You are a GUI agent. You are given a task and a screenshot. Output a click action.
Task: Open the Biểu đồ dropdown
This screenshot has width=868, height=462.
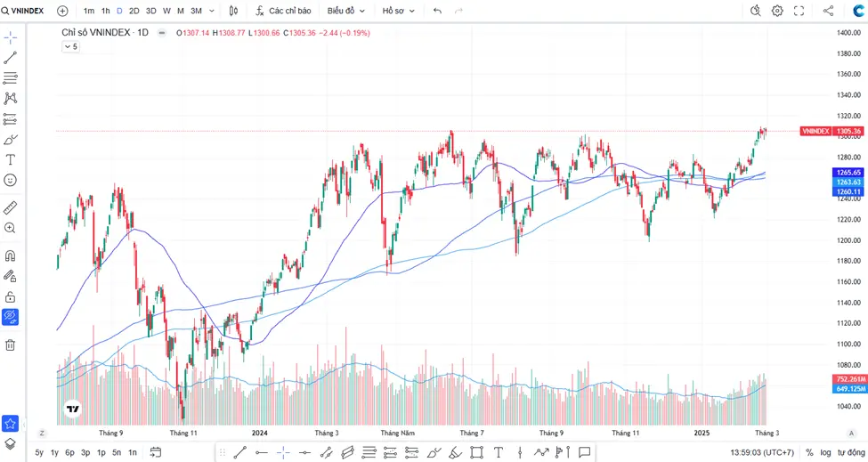(346, 11)
